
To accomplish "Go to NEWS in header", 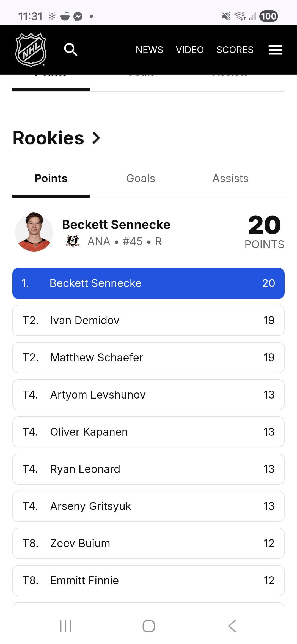I will [149, 50].
